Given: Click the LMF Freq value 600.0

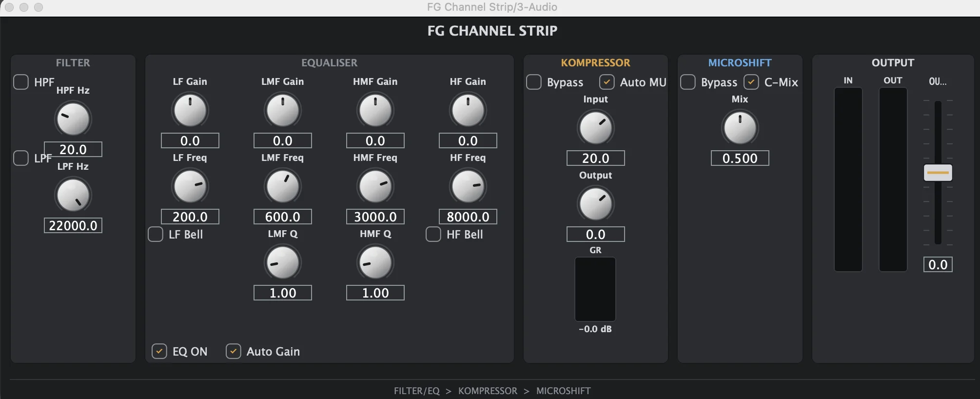Looking at the screenshot, I should pos(283,217).
